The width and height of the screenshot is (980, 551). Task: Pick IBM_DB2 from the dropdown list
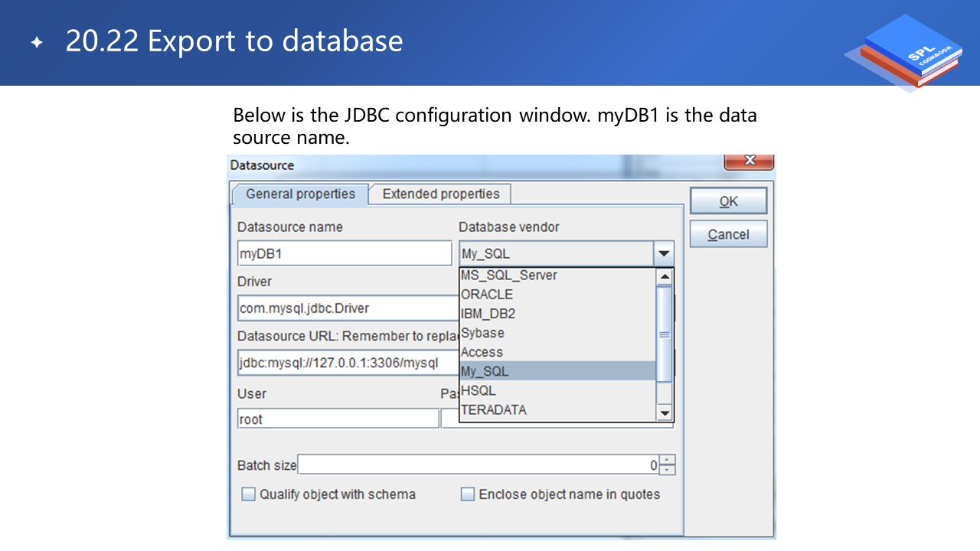click(488, 314)
